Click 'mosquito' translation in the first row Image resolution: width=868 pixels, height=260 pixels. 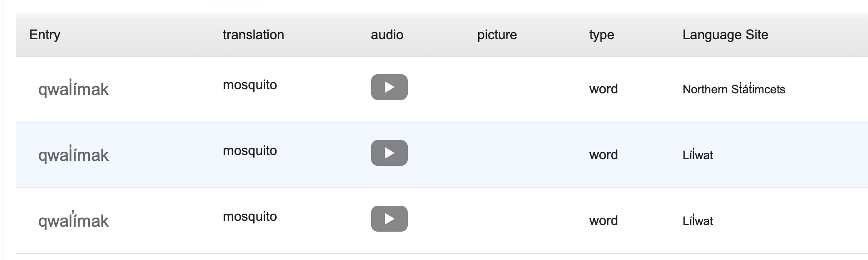[x=249, y=85]
